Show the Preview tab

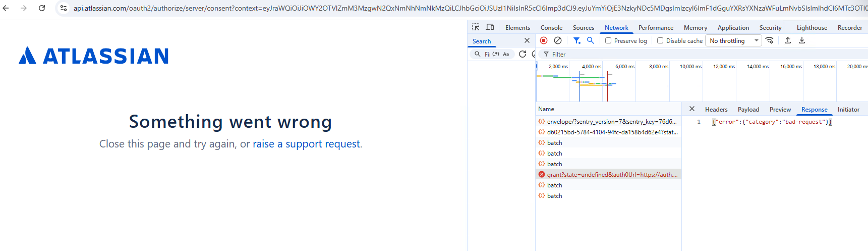[x=780, y=110]
